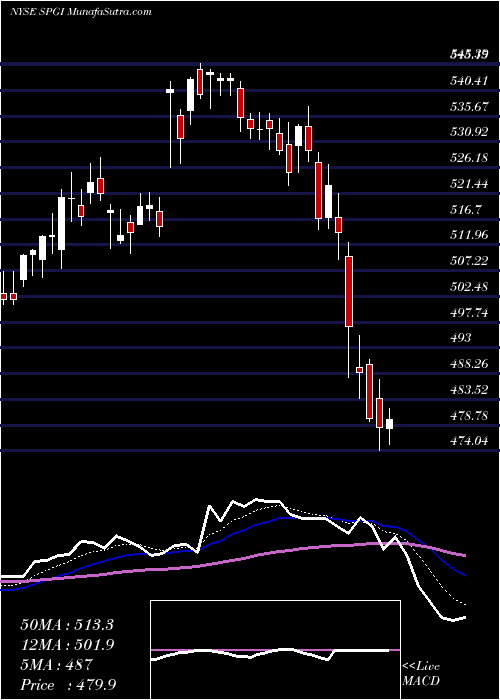The height and width of the screenshot is (700, 500).
Task: Select the 535.67 price axis label
Action: tap(468, 107)
